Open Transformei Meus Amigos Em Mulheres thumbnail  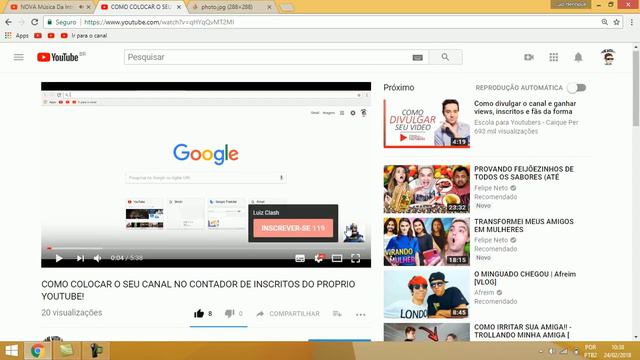[x=427, y=241]
